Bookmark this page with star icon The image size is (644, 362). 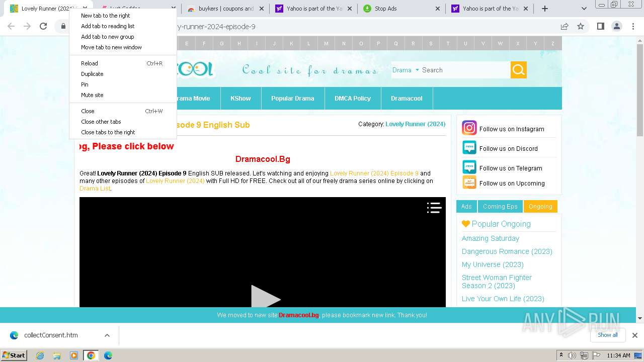(x=581, y=26)
